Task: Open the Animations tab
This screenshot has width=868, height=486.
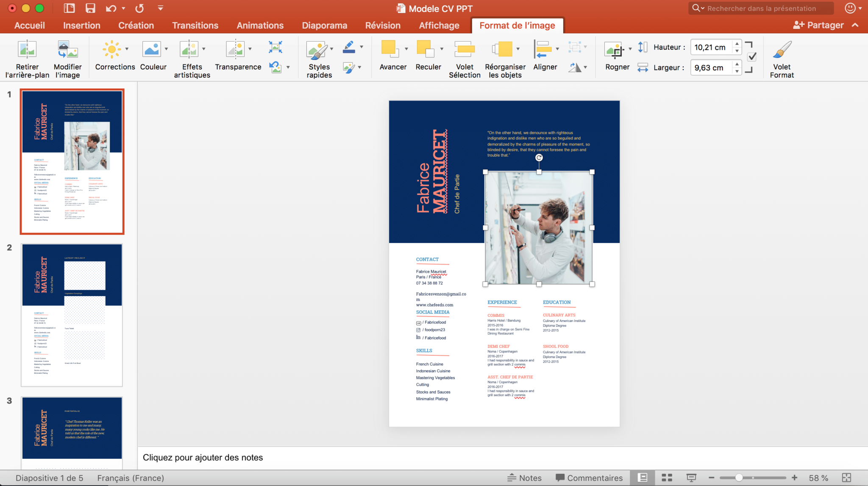Action: tap(260, 25)
